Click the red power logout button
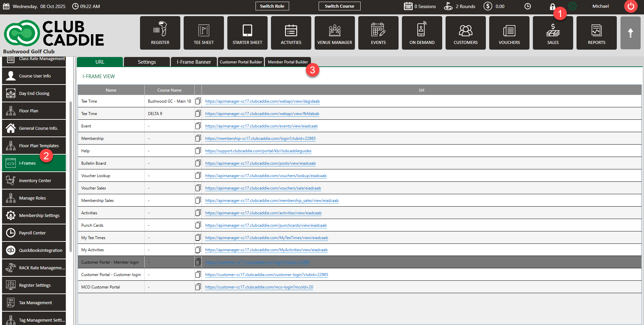The height and width of the screenshot is (325, 644). click(631, 6)
